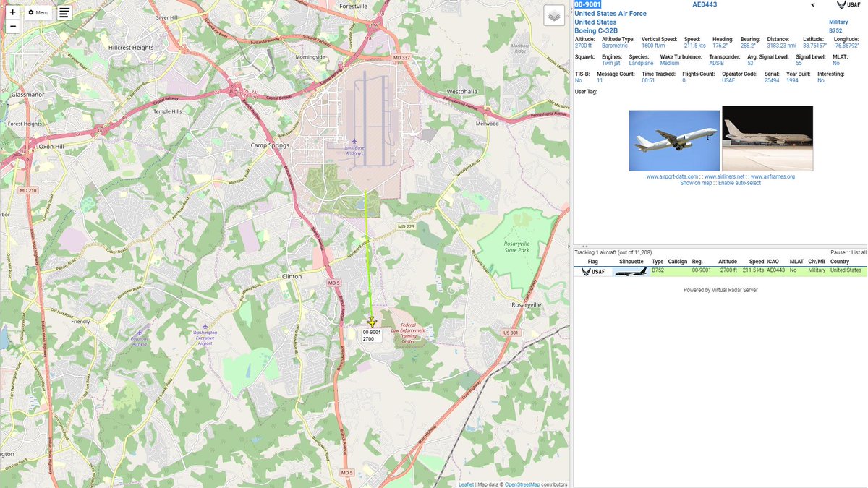Sort list by Country column
Screen dimensions: 868x488
tap(840, 262)
